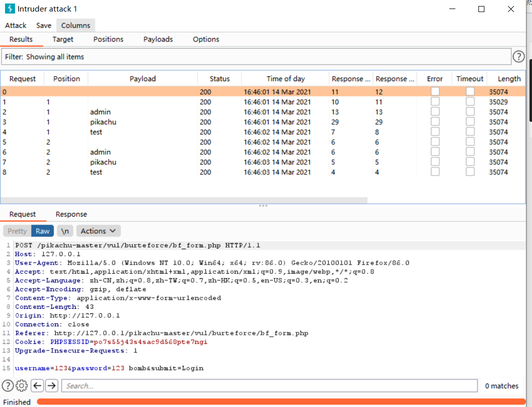Open the Save menu

pyautogui.click(x=44, y=26)
